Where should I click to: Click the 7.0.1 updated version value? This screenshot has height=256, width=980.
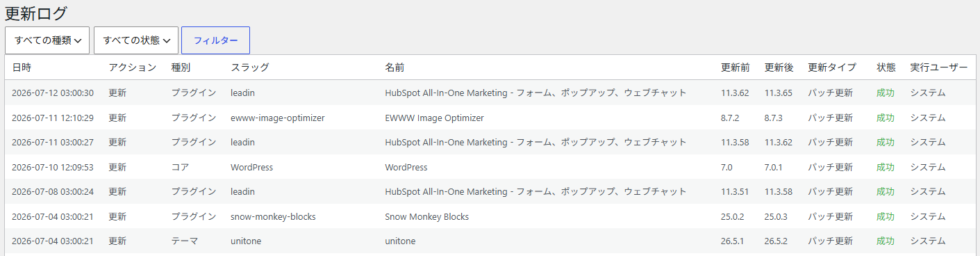(x=773, y=167)
